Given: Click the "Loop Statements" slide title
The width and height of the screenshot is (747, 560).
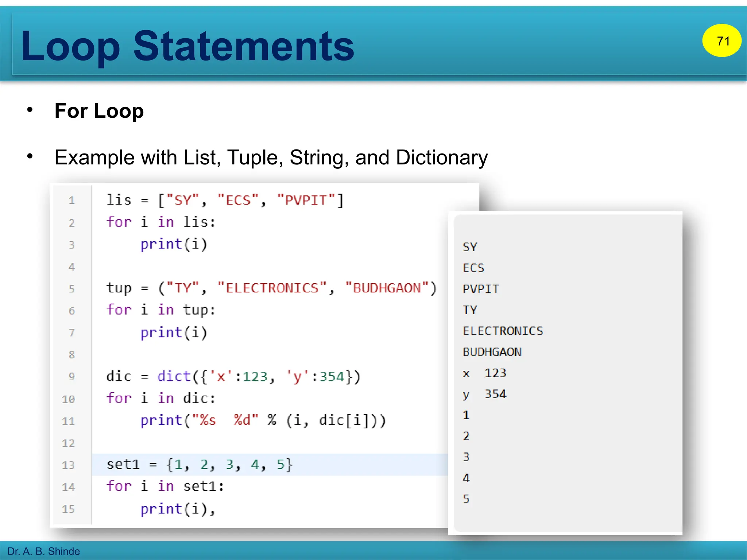Looking at the screenshot, I should [187, 46].
